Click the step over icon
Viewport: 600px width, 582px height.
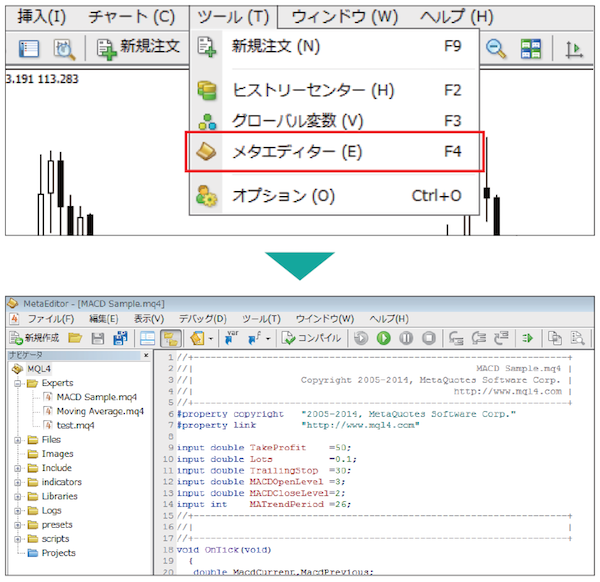479,338
